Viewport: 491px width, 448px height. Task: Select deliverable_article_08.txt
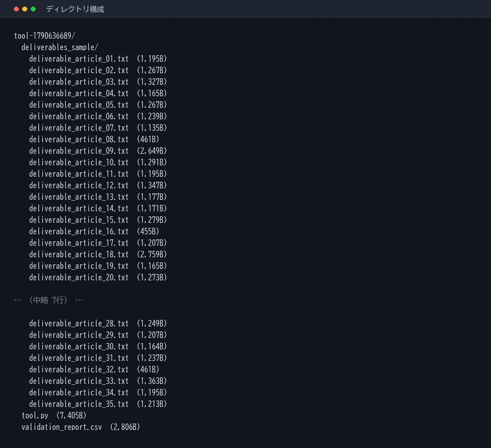(79, 139)
